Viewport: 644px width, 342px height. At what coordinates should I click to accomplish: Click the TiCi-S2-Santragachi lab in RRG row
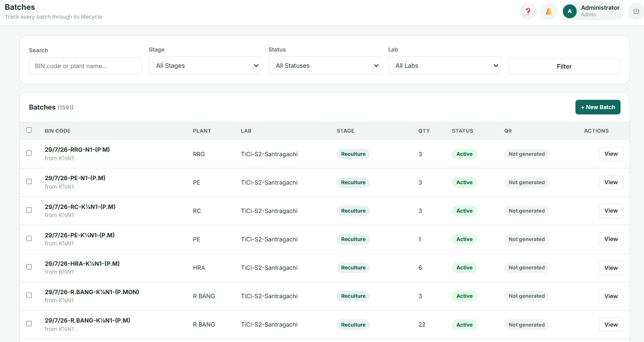click(269, 154)
